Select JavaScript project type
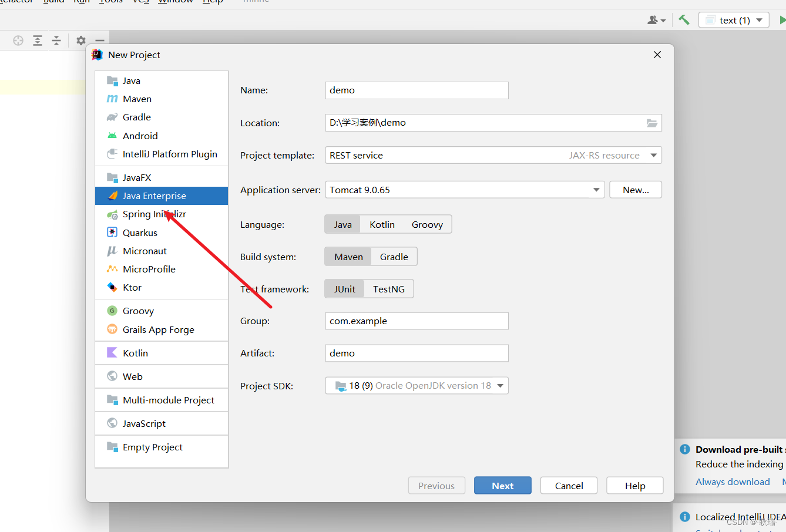The image size is (786, 532). click(x=162, y=423)
